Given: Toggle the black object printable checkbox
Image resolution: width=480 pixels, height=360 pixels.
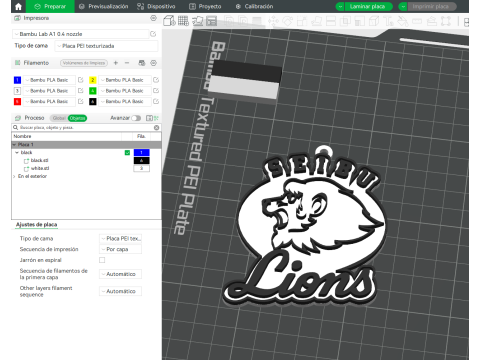Looking at the screenshot, I should click(127, 153).
